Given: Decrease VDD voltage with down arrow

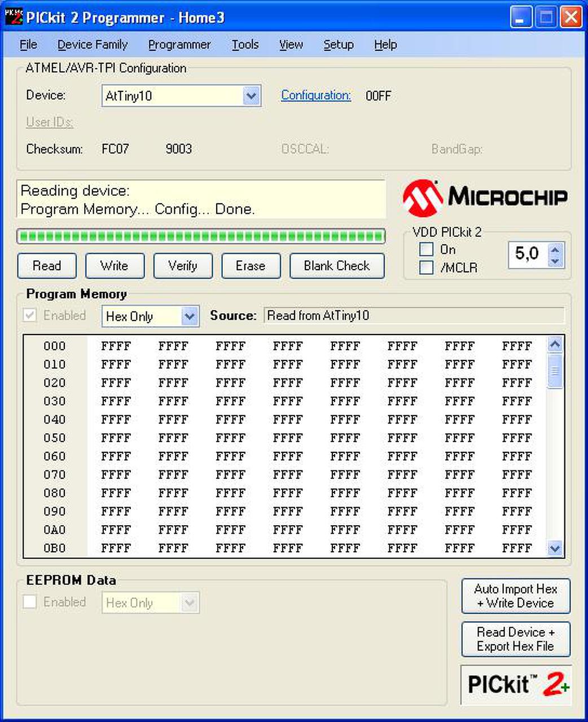Looking at the screenshot, I should [555, 261].
